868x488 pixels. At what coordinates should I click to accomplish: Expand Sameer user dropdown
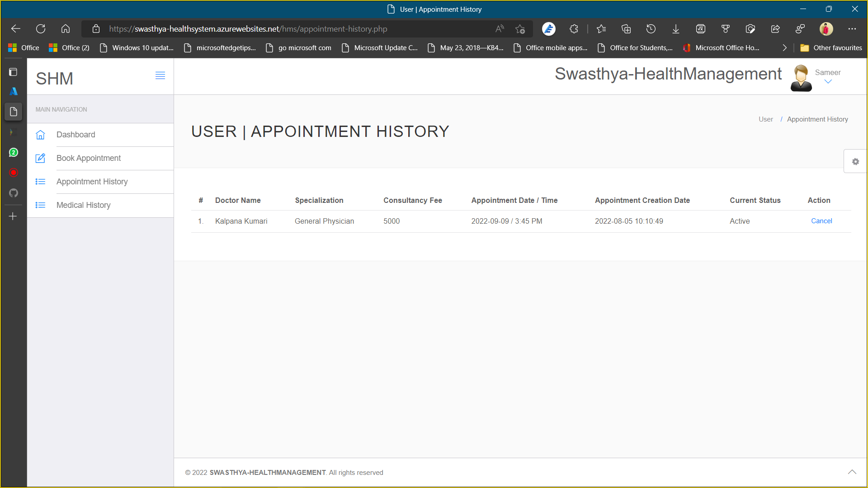click(x=828, y=77)
